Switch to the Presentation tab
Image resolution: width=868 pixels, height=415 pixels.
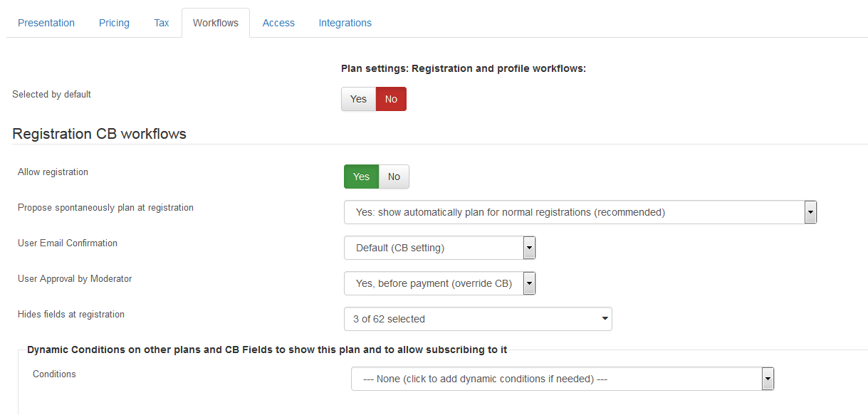click(46, 23)
